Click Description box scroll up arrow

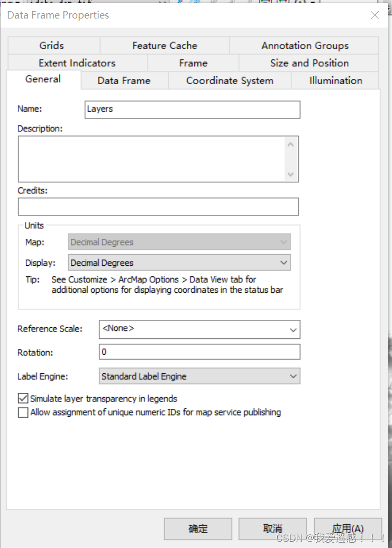tap(290, 145)
